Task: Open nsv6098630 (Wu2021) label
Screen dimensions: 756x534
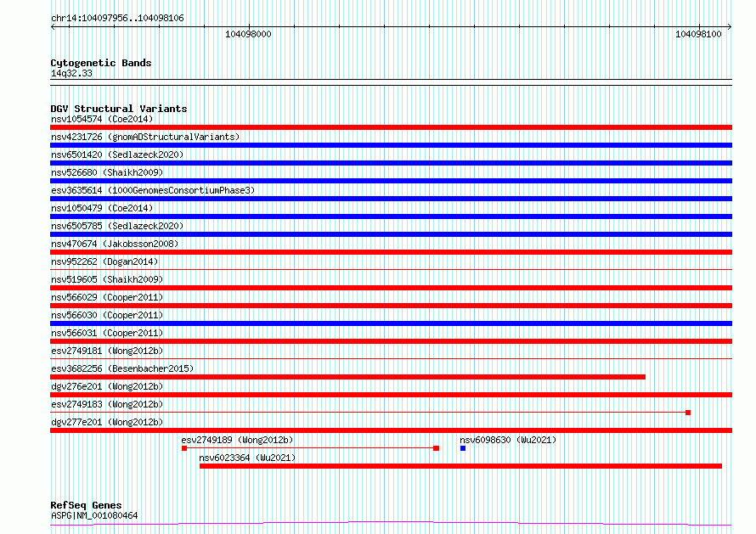Action: (x=508, y=440)
